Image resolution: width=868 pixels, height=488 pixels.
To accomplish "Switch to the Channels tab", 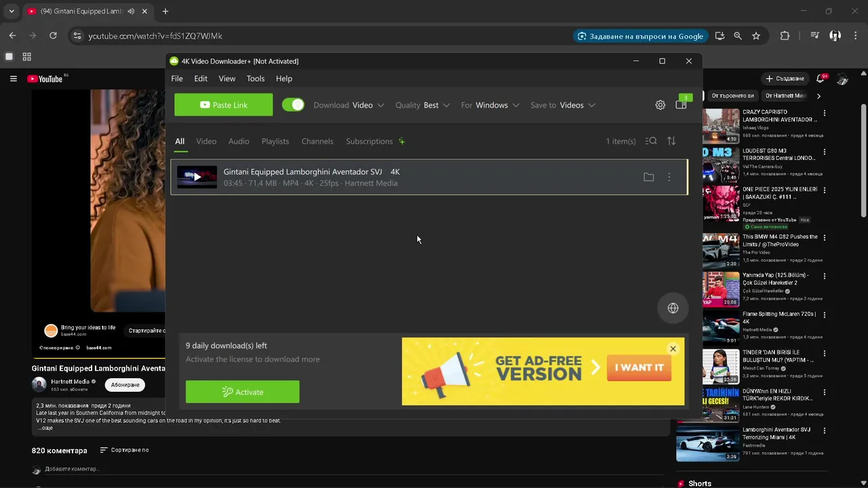I will (x=317, y=141).
